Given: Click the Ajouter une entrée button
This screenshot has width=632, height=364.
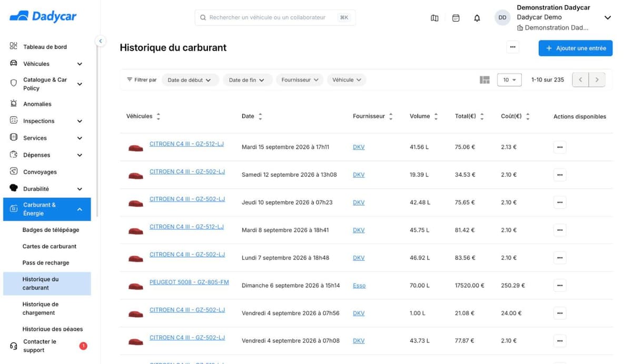Looking at the screenshot, I should [x=575, y=48].
